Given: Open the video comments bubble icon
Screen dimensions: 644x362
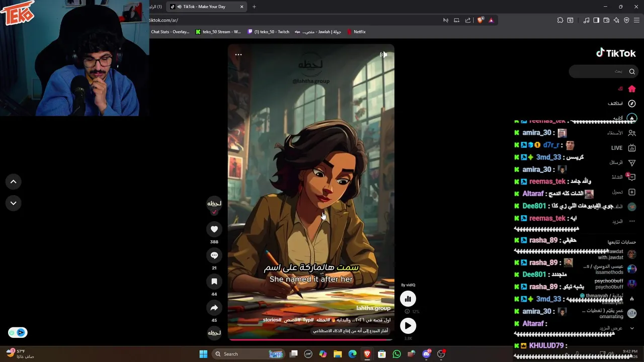Looking at the screenshot, I should 214,255.
